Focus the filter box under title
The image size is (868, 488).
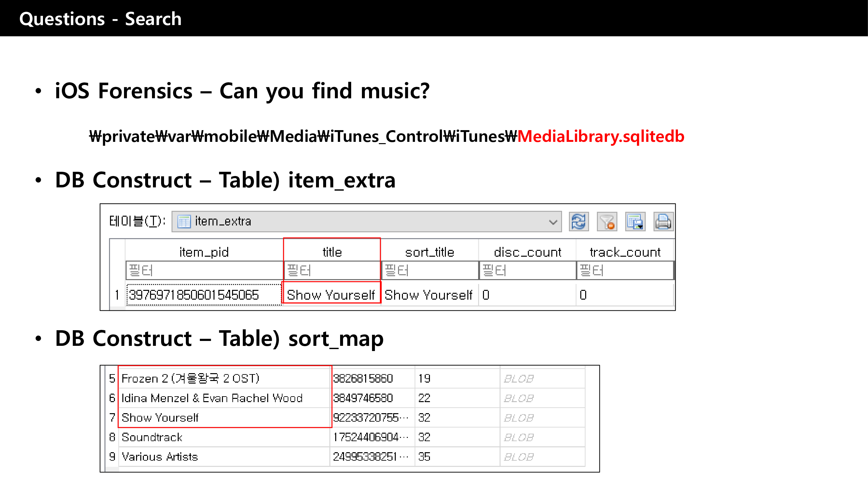pyautogui.click(x=332, y=270)
